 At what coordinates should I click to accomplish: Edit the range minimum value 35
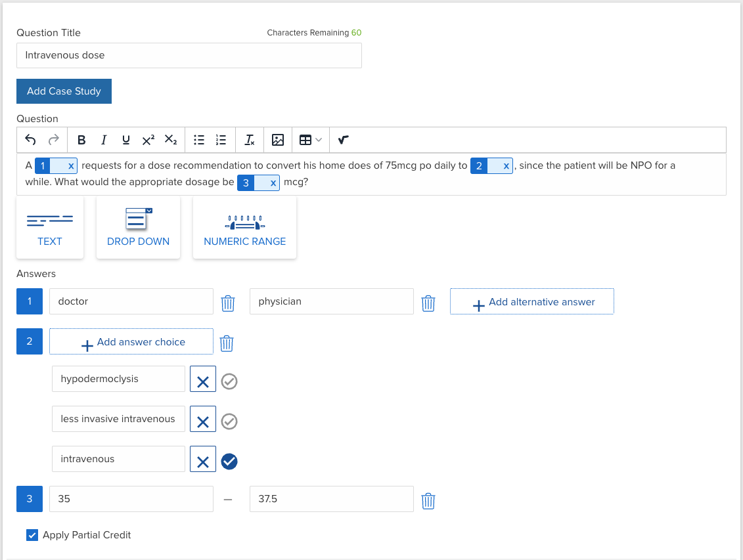131,499
